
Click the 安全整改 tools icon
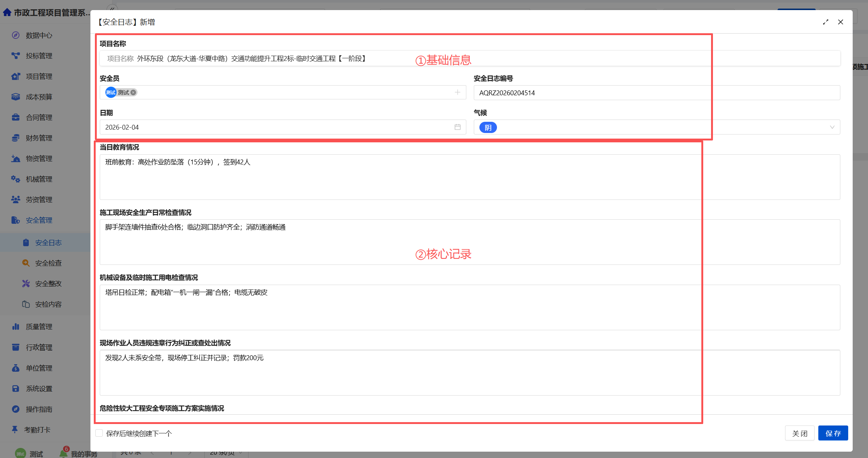26,284
